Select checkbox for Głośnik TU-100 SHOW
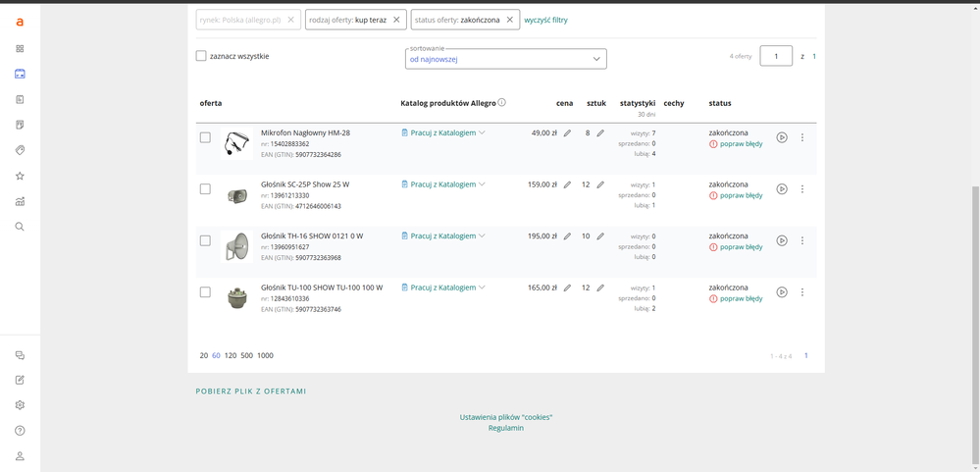 (x=205, y=292)
